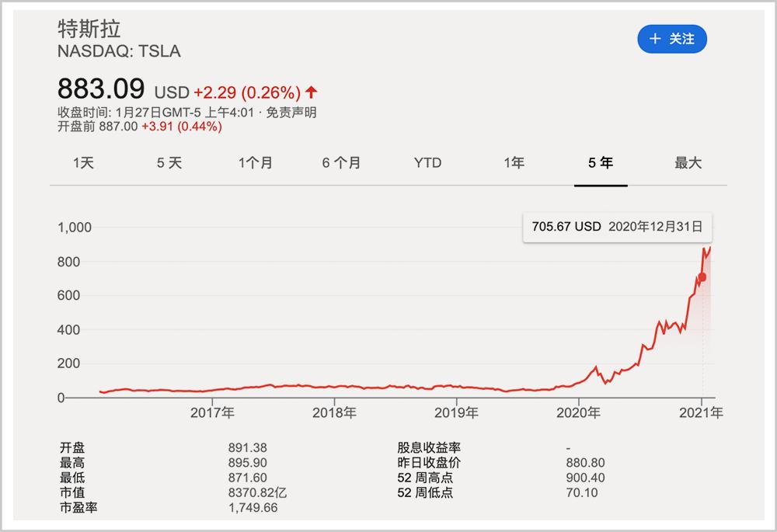Screen dimensions: 777x532
Task: Click the 1,000 y-axis label
Action: click(75, 228)
